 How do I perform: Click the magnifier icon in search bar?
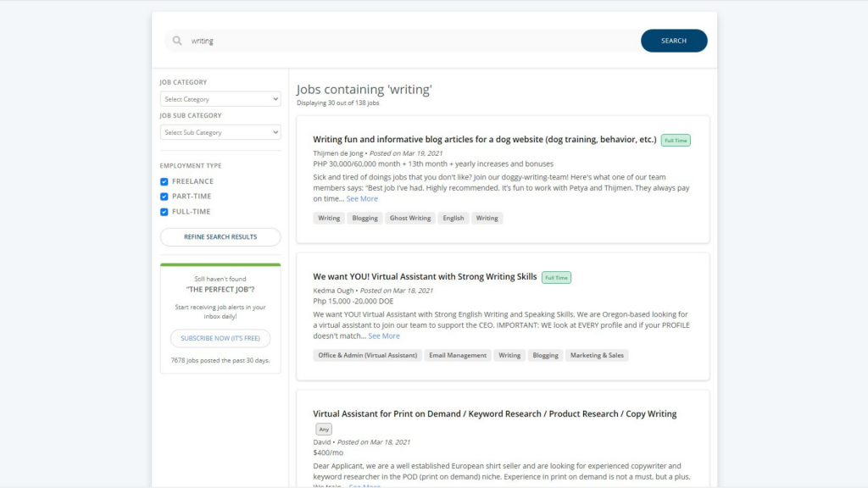[x=177, y=41]
